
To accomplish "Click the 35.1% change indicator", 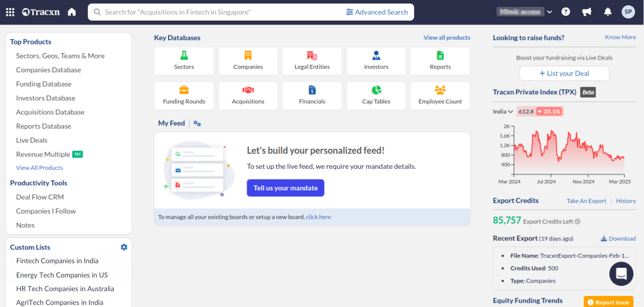I will (549, 111).
